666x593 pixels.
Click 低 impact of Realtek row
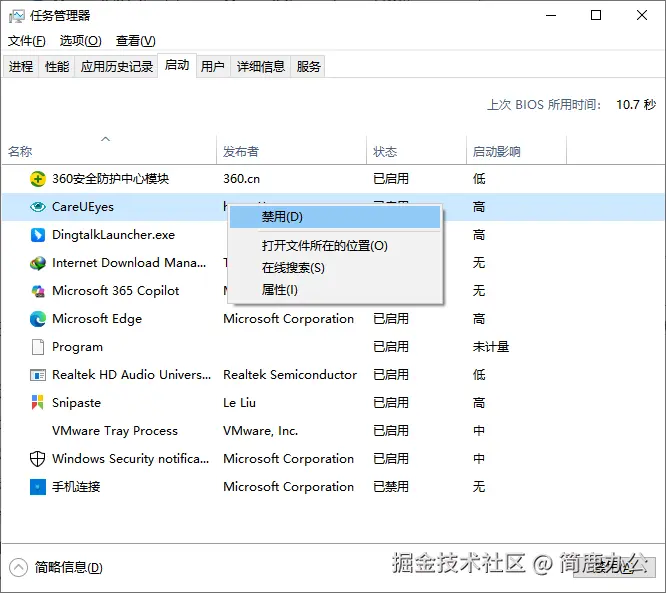coord(479,375)
